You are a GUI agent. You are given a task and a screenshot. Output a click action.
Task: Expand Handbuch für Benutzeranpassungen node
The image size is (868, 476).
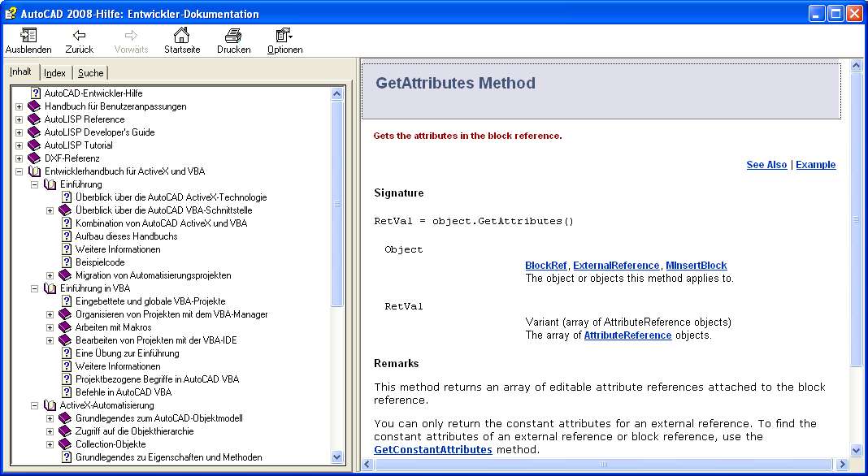click(19, 106)
